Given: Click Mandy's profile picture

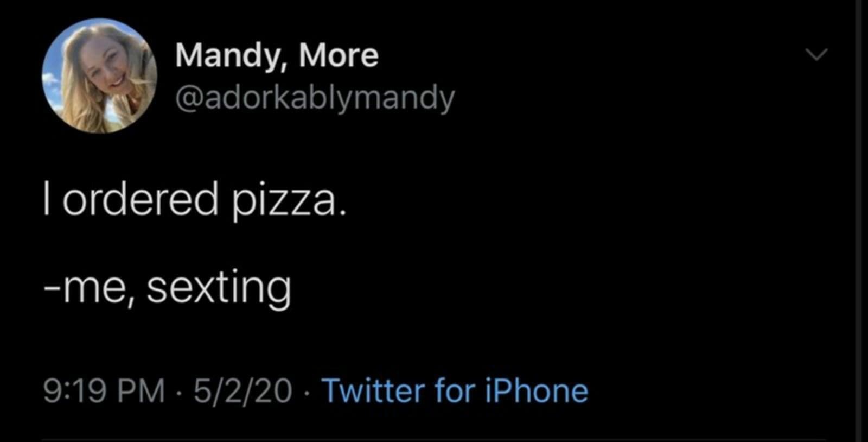Looking at the screenshot, I should click(x=100, y=76).
